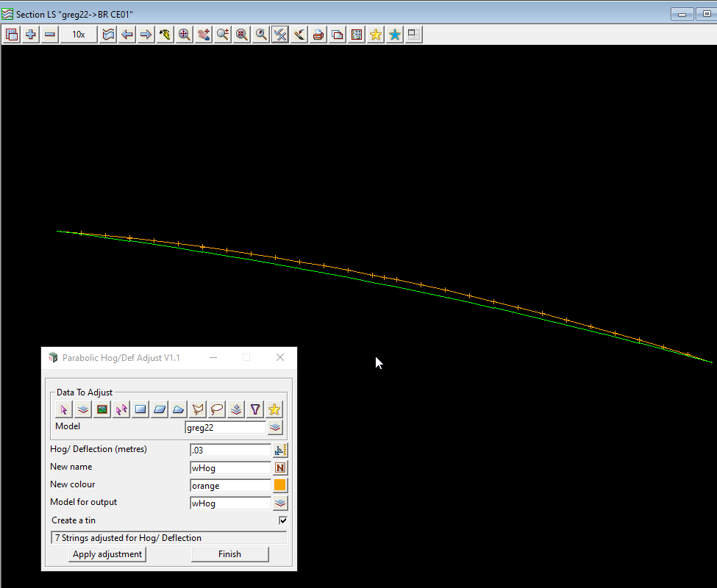Click the left arrow in the section toolbar
This screenshot has height=588, width=717.
click(127, 35)
